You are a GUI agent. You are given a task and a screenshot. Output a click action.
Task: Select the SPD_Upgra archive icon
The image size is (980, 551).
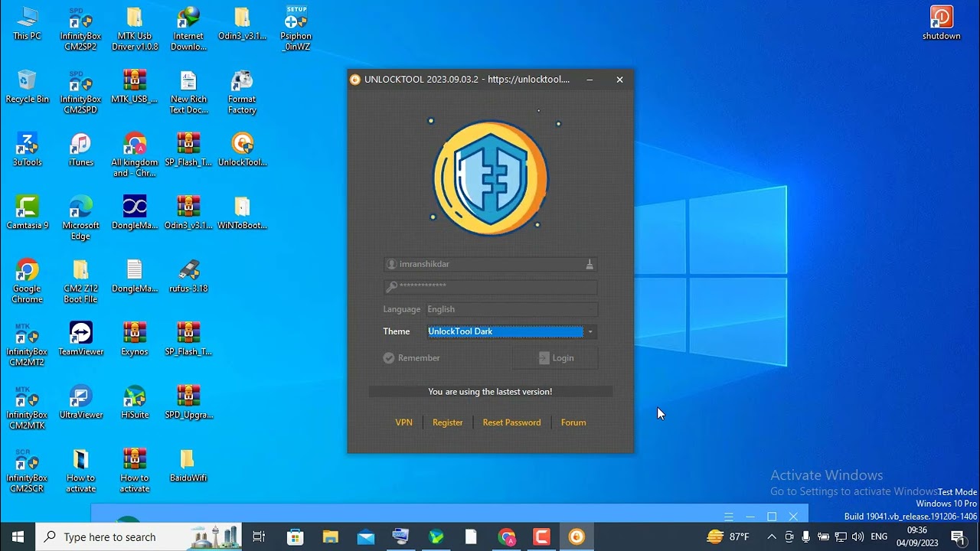(x=188, y=402)
